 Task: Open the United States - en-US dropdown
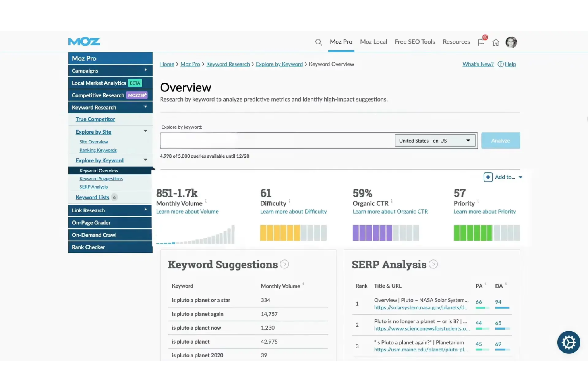point(435,141)
